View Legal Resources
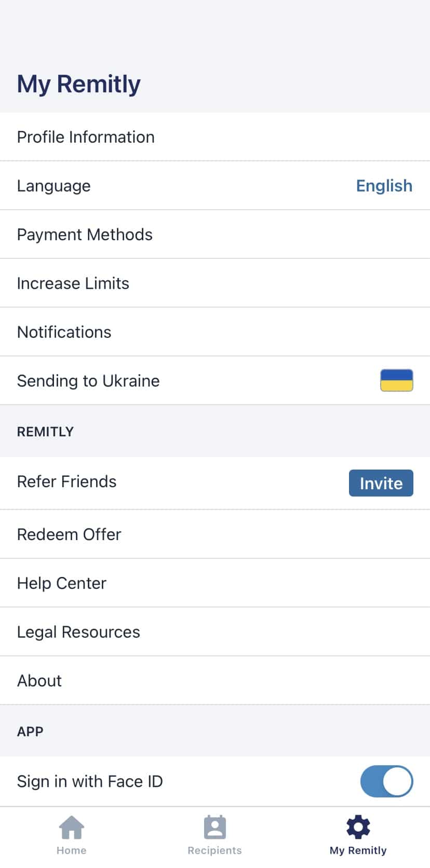The width and height of the screenshot is (430, 868). pos(215,632)
